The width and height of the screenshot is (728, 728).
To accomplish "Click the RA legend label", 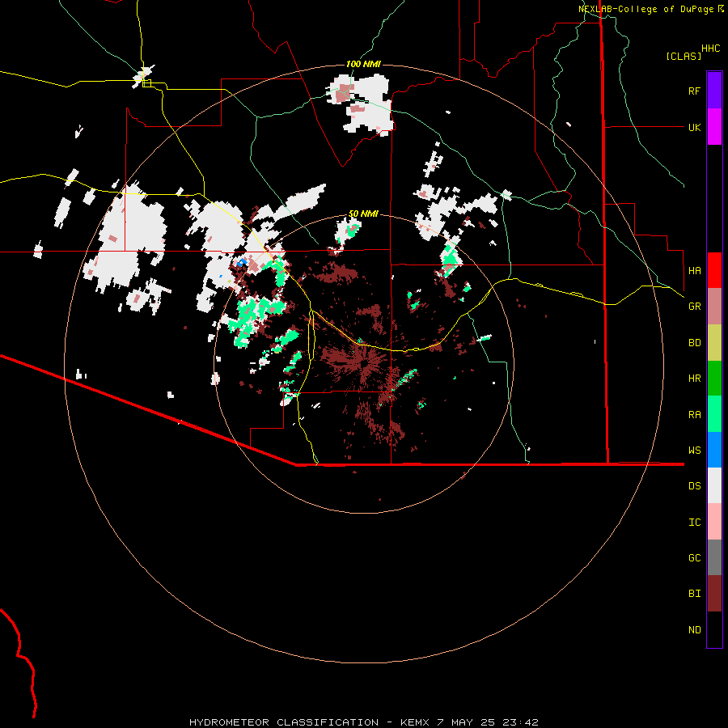I will (x=694, y=415).
